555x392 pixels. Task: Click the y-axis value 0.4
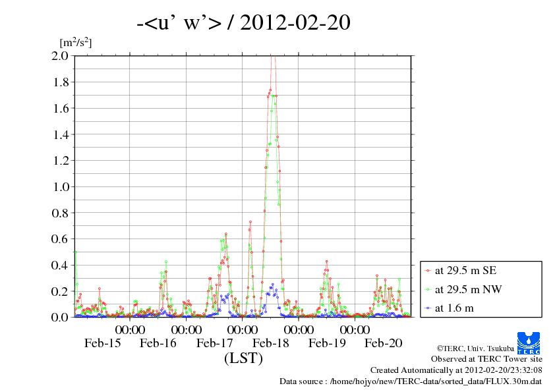tap(60, 265)
